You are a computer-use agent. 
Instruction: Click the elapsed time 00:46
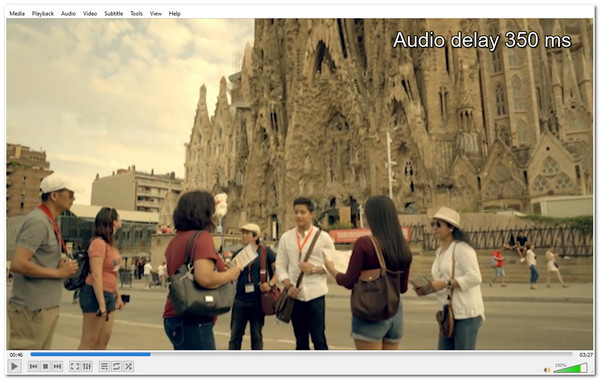[x=16, y=355]
